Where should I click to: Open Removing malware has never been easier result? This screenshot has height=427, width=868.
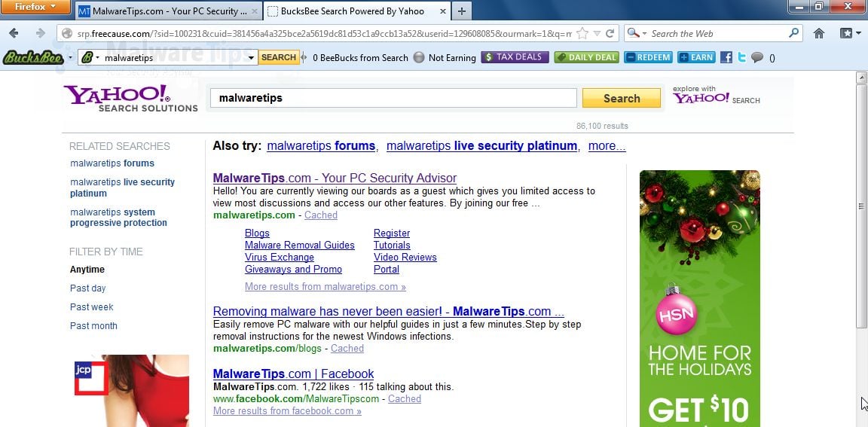pos(389,311)
